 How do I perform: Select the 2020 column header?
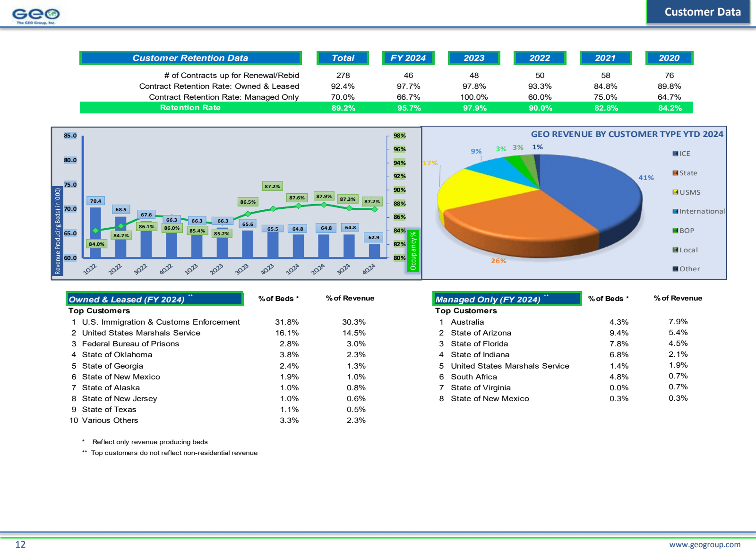point(669,58)
